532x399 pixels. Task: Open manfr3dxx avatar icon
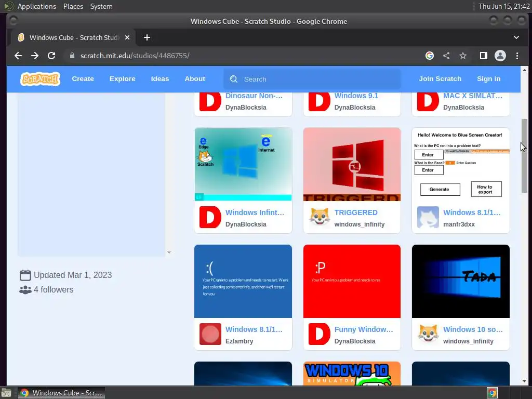click(428, 217)
